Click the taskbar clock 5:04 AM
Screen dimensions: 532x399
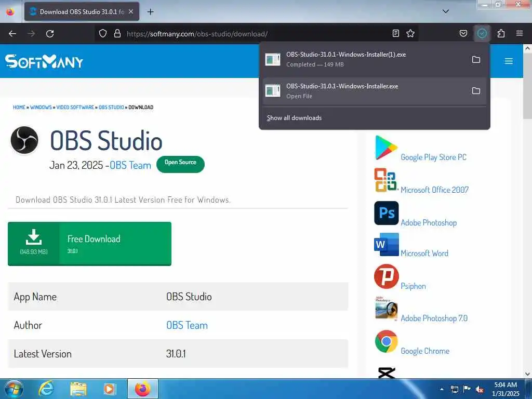coord(506,389)
